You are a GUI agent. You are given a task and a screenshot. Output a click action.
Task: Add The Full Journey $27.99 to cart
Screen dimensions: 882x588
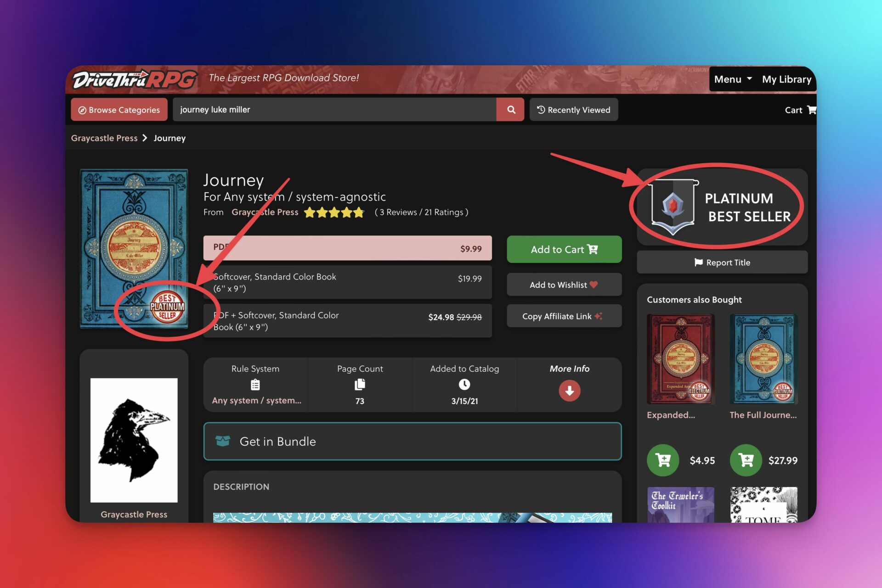tap(746, 460)
